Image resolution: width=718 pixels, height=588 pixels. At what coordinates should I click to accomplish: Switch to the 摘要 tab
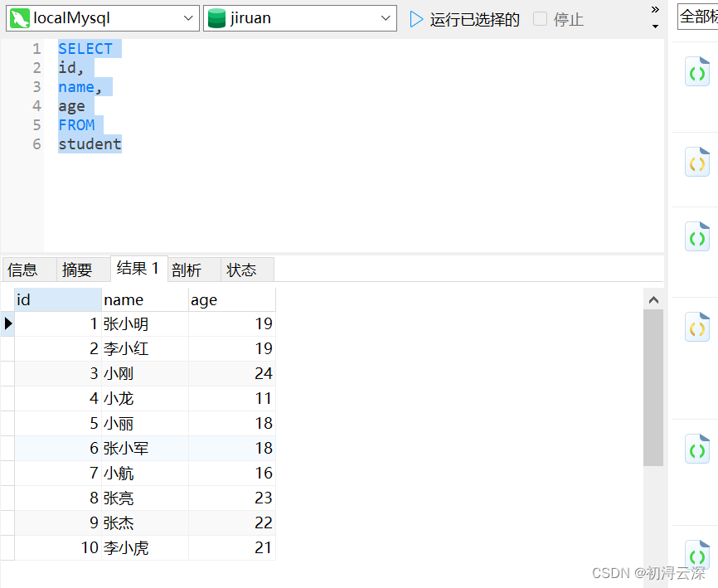tap(84, 270)
